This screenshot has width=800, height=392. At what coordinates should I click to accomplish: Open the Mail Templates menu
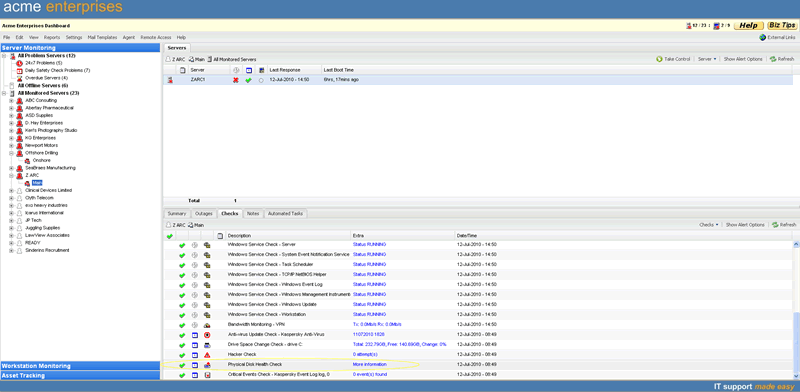coord(102,37)
